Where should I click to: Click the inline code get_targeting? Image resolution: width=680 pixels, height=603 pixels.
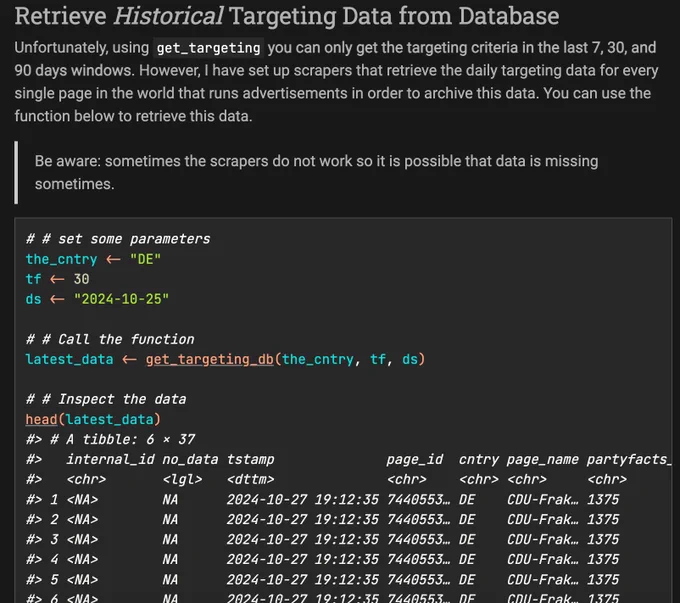pyautogui.click(x=208, y=48)
